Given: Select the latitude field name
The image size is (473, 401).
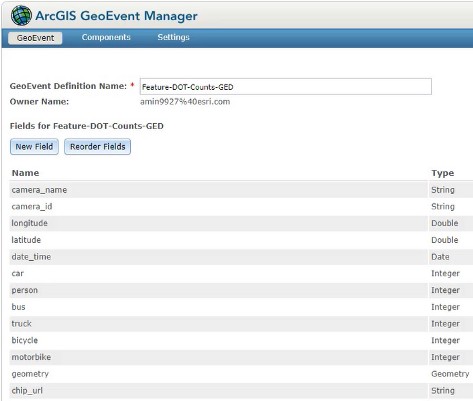Looking at the screenshot, I should [26, 240].
